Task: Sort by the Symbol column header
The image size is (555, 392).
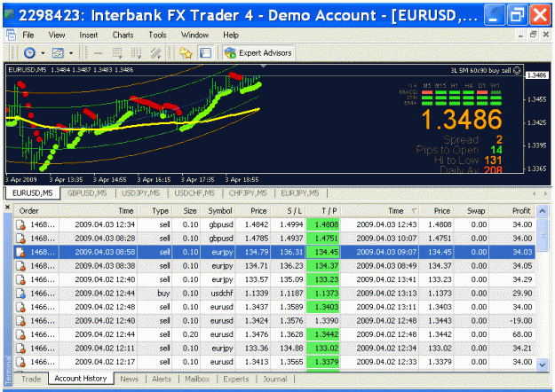Action: 218,211
